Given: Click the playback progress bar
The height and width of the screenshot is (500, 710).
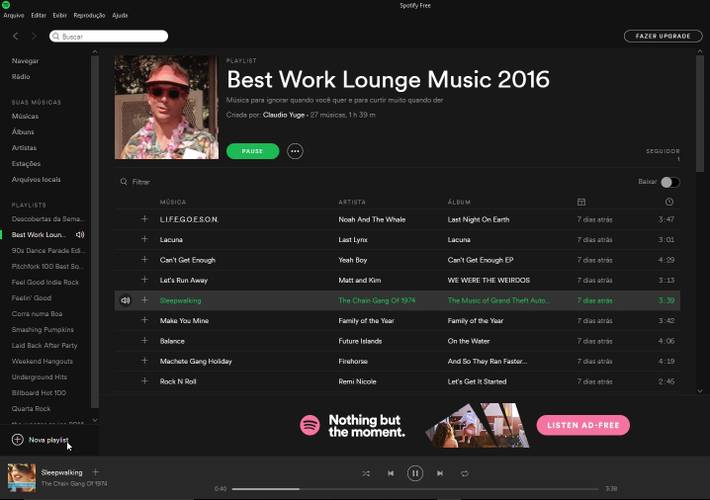Looking at the screenshot, I should [415, 489].
